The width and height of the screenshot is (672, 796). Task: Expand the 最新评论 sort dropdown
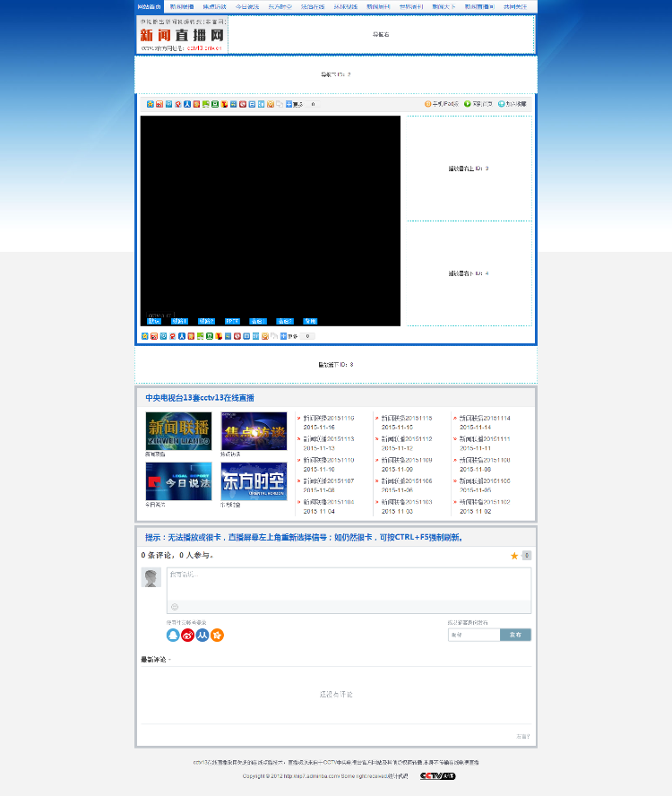point(156,660)
